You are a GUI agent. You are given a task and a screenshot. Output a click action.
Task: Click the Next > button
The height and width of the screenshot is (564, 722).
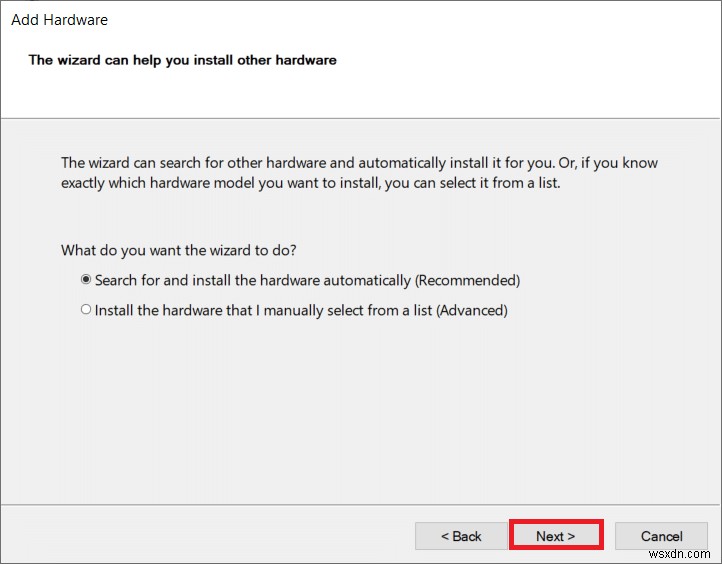556,536
